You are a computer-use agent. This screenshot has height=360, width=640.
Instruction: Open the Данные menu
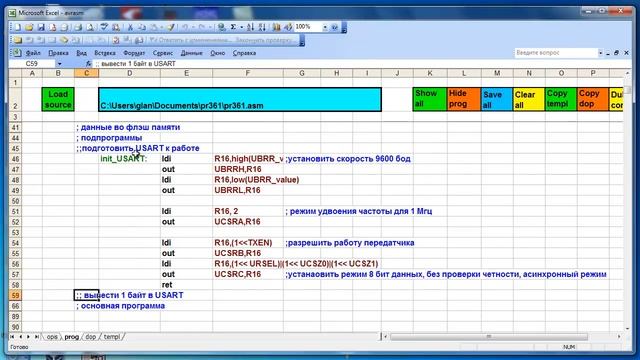click(191, 53)
